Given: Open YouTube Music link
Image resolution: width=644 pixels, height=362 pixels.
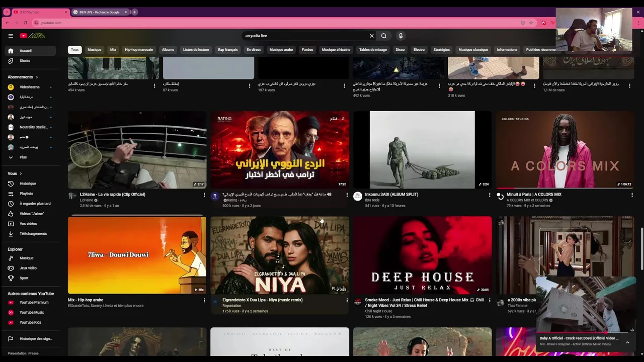Looking at the screenshot, I should coord(31,312).
